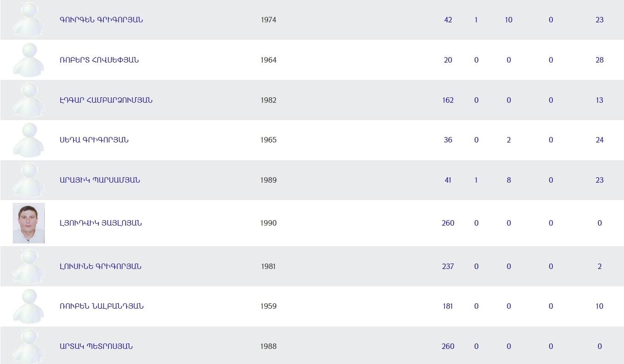
Task: Open the avatar icon of ԱՐԱՅԻԿ ՊԱՐՍԱՄՅԱՆ
Action: (x=29, y=180)
